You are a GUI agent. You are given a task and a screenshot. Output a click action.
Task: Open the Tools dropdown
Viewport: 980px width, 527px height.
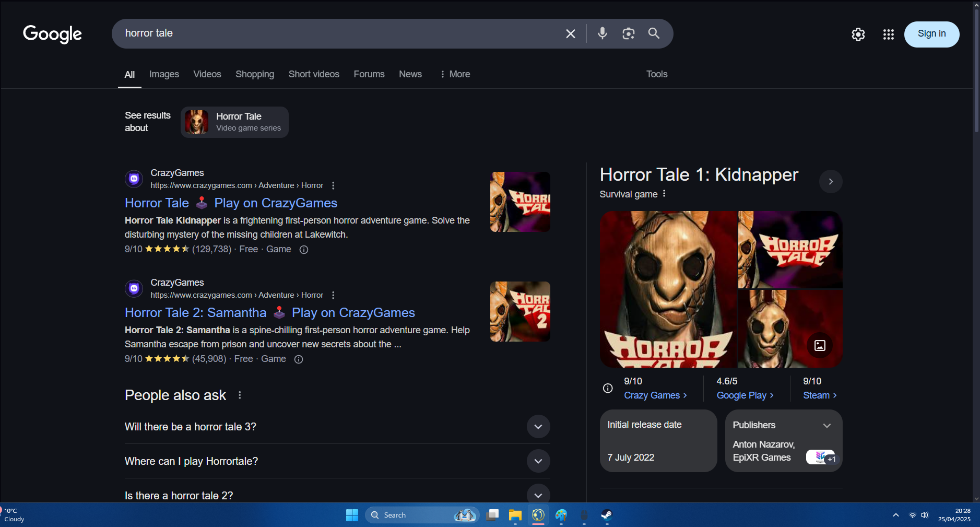tap(657, 74)
